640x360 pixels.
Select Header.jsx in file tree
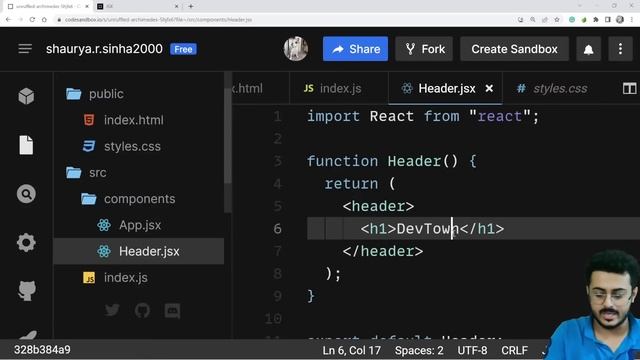click(x=138, y=251)
